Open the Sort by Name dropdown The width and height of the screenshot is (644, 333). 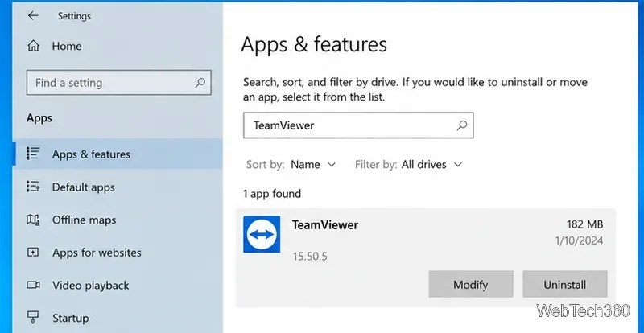click(x=313, y=165)
